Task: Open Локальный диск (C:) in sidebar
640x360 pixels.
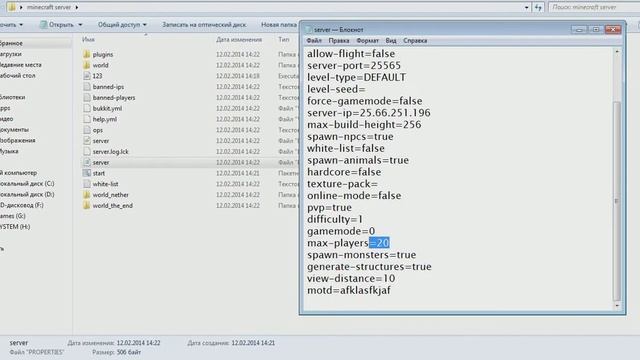Action: (27, 184)
